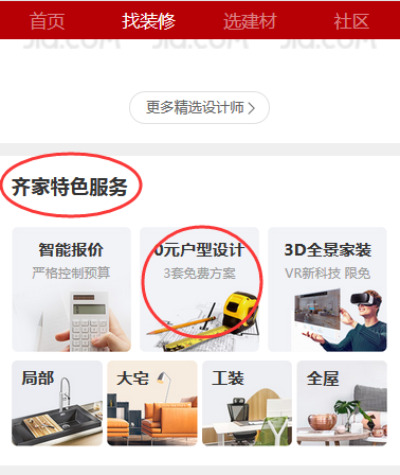Go to the 社区 tab
Viewport: 400px width, 475px height.
351,21
